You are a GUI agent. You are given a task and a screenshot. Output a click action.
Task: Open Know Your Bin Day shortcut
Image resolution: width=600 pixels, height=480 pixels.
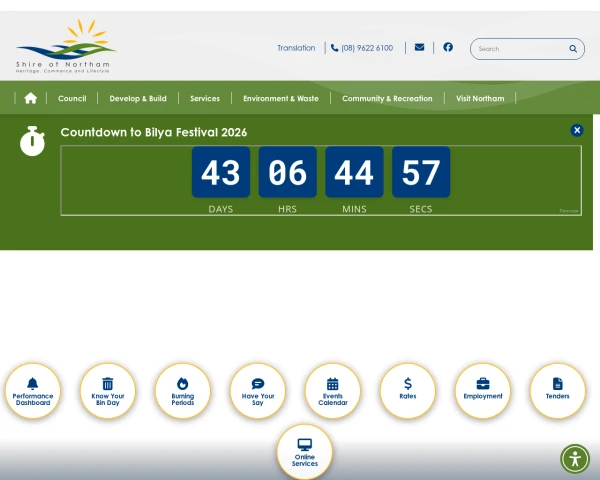coord(108,391)
